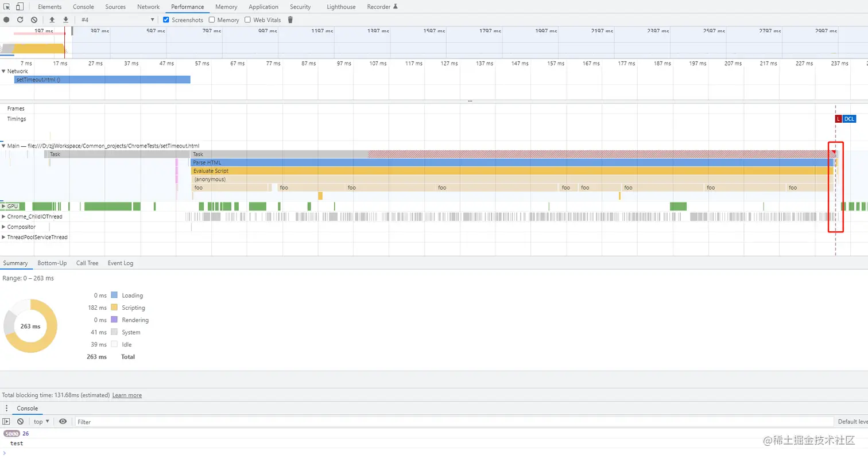Switch to the Application tab
Viewport: 868px width, 459px height.
pos(263,7)
